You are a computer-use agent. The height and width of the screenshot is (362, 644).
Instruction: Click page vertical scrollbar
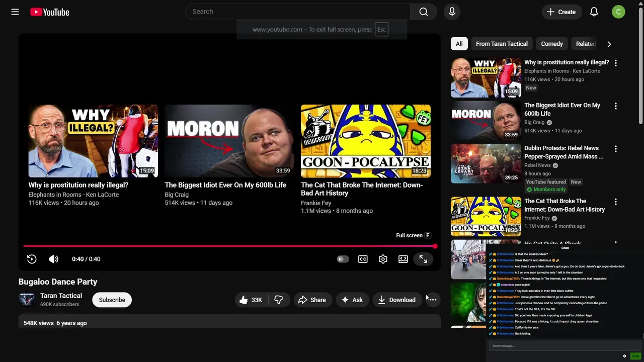(x=640, y=65)
